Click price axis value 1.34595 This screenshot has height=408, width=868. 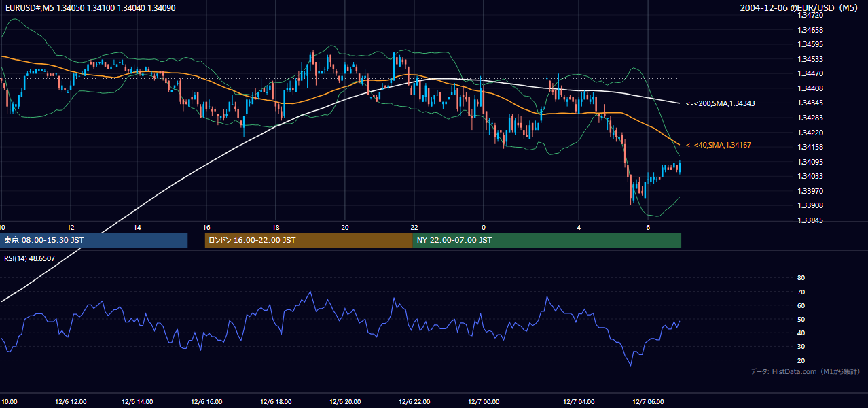[809, 44]
